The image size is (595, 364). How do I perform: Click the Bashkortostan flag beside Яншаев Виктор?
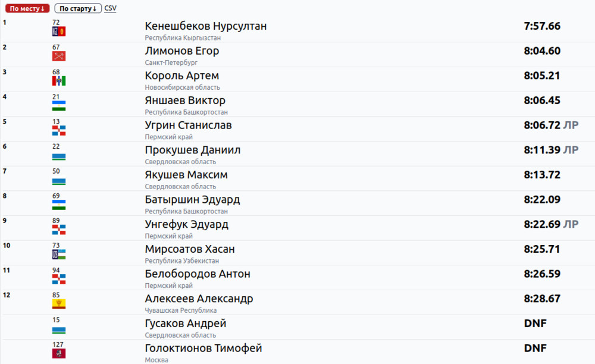58,106
